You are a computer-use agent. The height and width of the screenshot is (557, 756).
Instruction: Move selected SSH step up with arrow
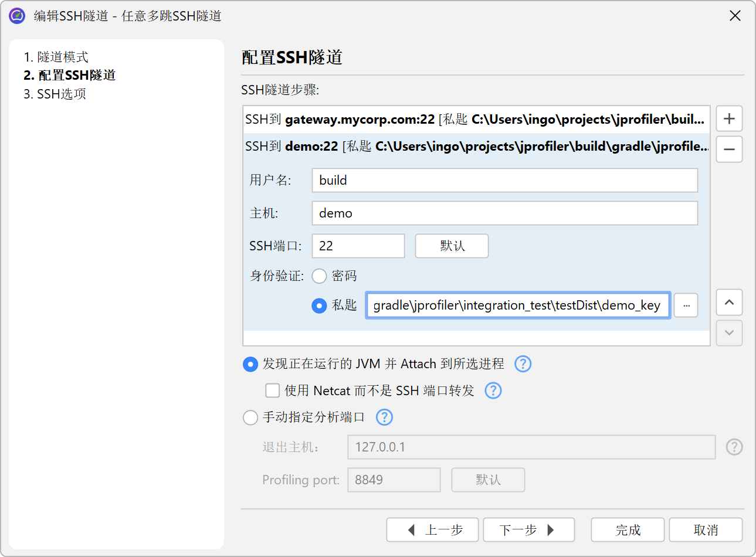pos(729,303)
